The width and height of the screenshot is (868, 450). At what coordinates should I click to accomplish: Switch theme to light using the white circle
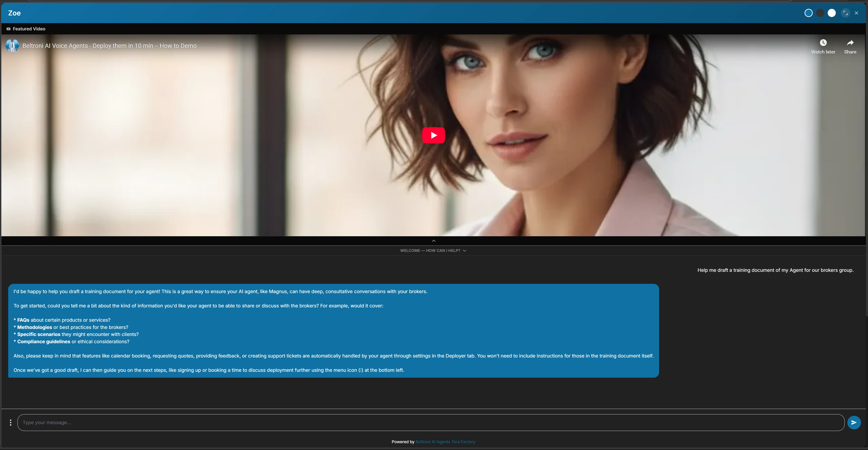point(832,13)
